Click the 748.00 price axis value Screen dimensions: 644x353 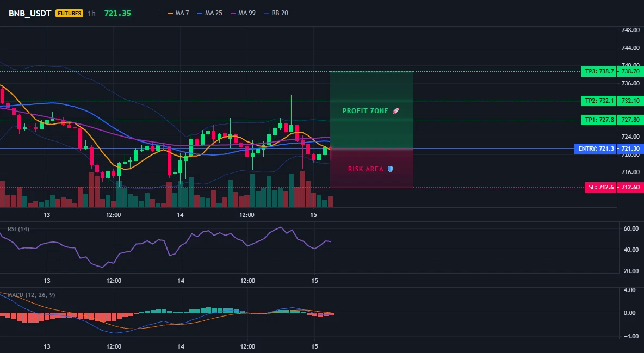point(630,30)
